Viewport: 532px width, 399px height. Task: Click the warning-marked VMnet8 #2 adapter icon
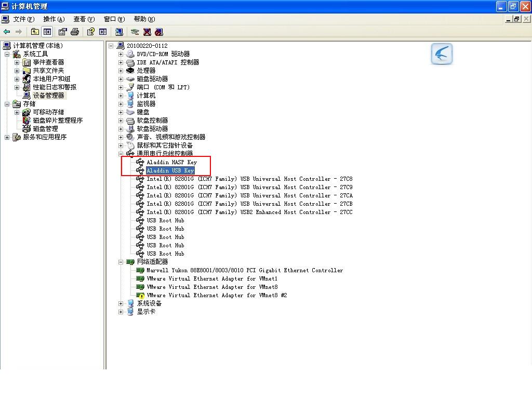[140, 296]
